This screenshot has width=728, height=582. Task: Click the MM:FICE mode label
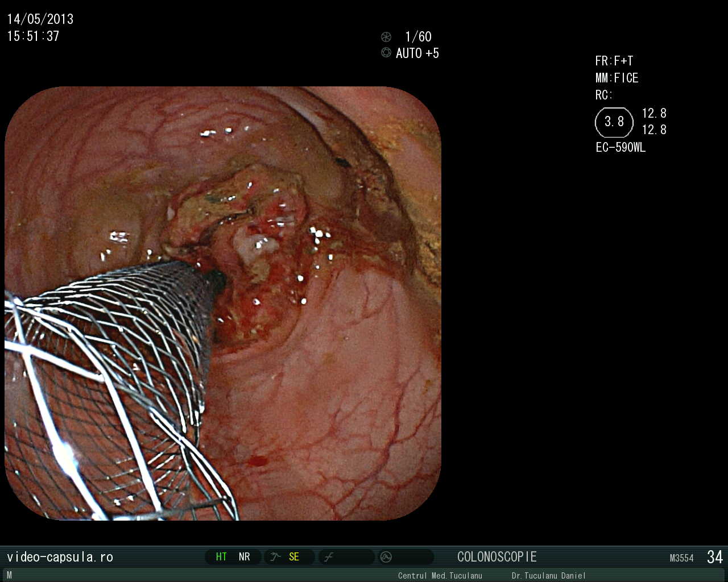(x=617, y=78)
